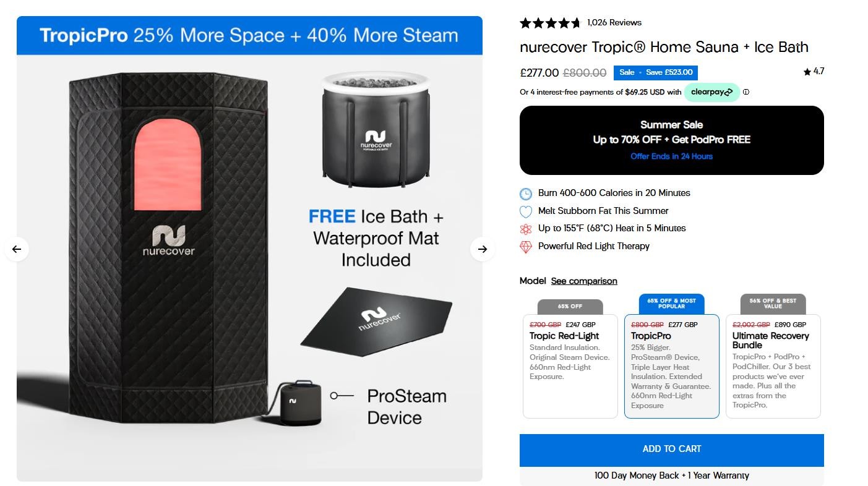Click the 56% OFF & BEST VALUE tab
Screen dimensions: 868x486
(x=773, y=304)
